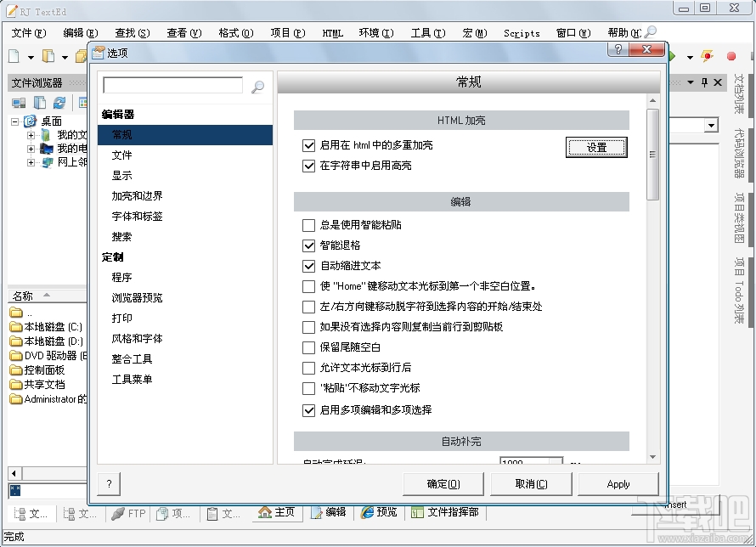Click the ? help button at dialog bottom-left
Image resolution: width=756 pixels, height=547 pixels.
[109, 483]
